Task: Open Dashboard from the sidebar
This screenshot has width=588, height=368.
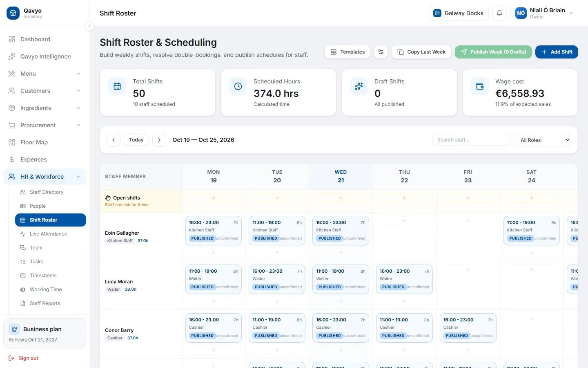Action: pyautogui.click(x=45, y=39)
